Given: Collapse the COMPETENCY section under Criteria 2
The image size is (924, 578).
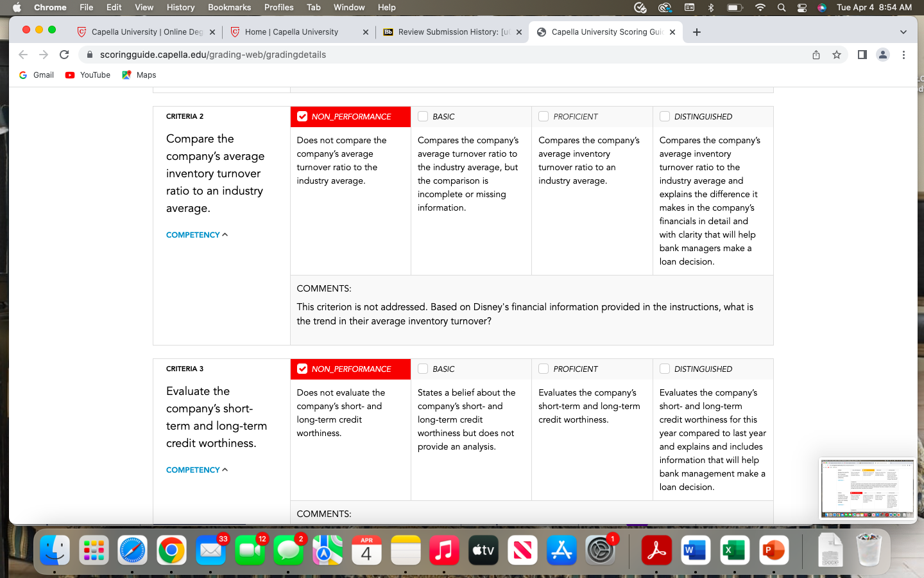Looking at the screenshot, I should [x=197, y=235].
